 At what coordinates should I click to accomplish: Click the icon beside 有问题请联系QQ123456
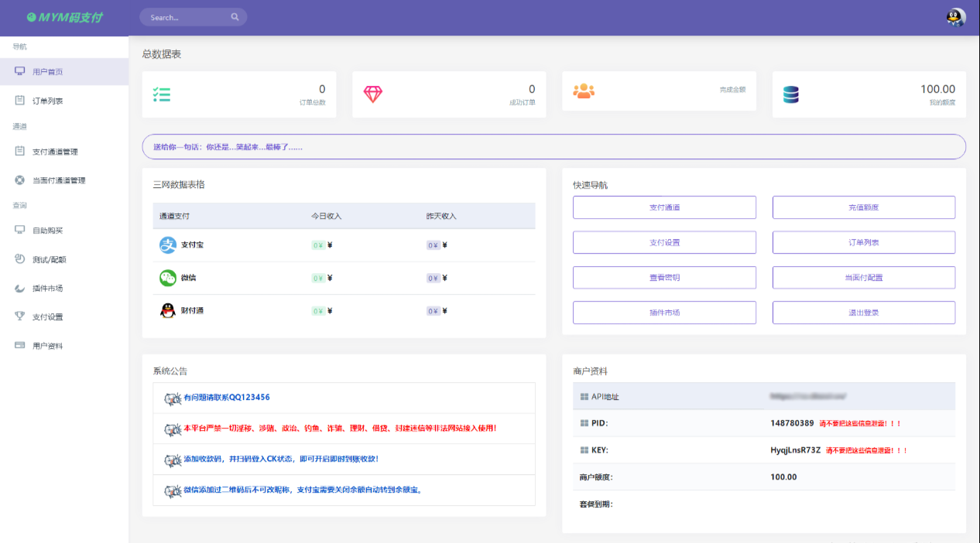tap(173, 398)
